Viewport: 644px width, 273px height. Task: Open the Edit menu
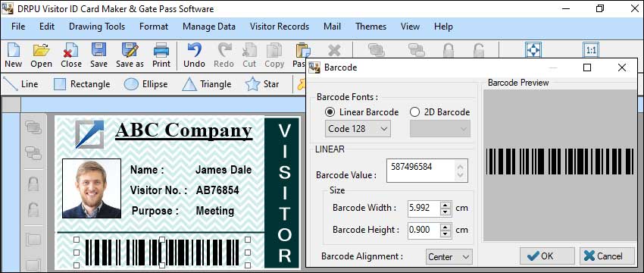(x=47, y=27)
